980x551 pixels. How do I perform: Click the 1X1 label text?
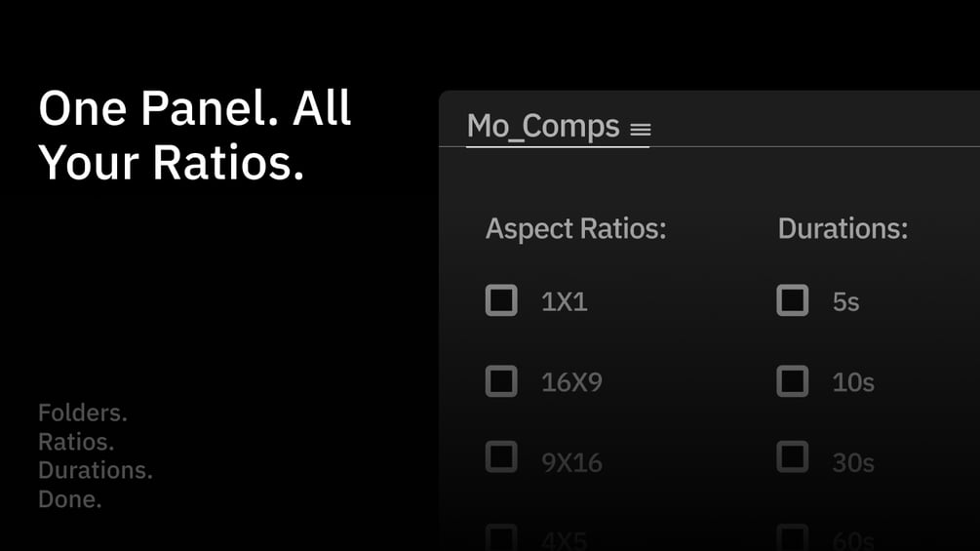click(565, 302)
